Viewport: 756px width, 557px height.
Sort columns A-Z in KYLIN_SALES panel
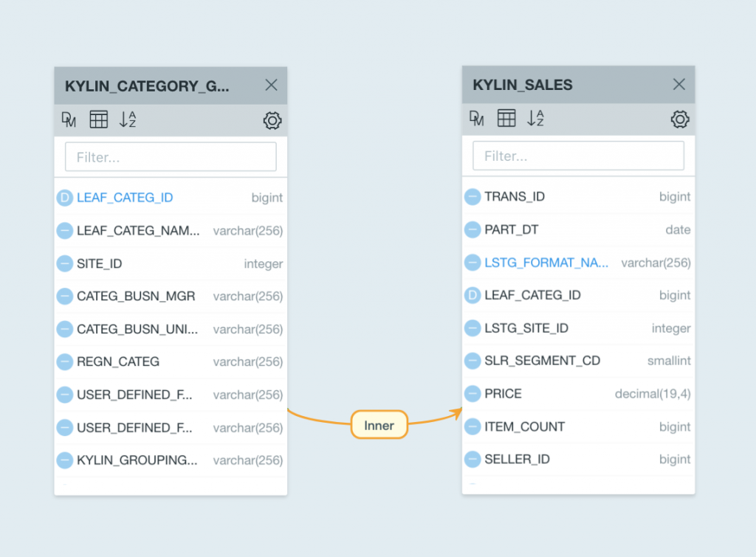536,118
